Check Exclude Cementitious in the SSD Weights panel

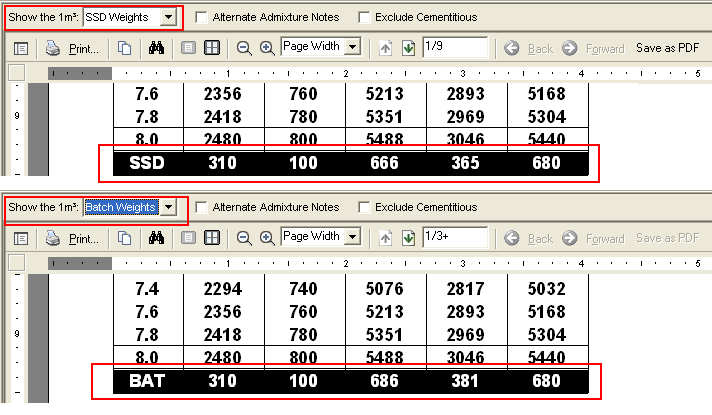tap(365, 17)
